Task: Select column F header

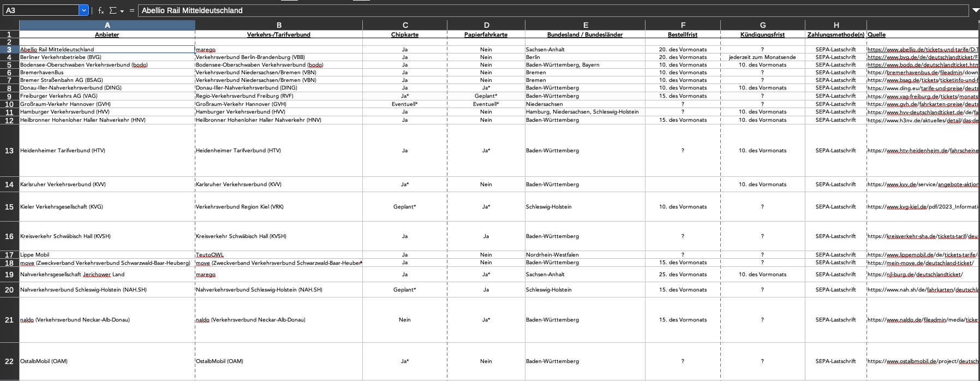Action: (x=683, y=25)
